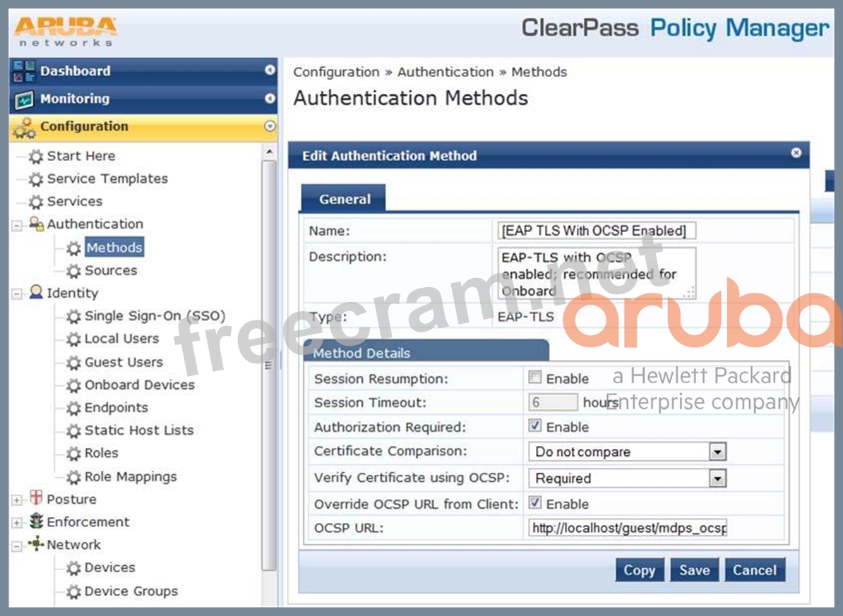Select Methods under Authentication
Screen dimensions: 843x616
(x=114, y=247)
